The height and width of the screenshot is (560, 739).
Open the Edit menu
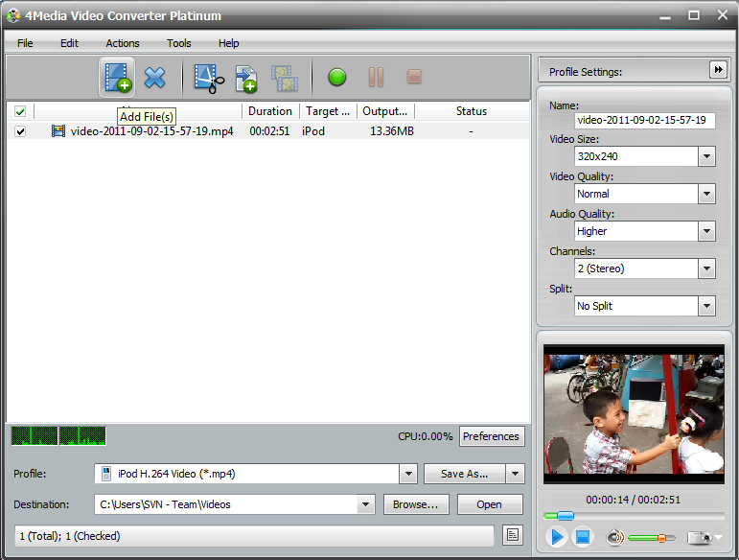click(69, 43)
